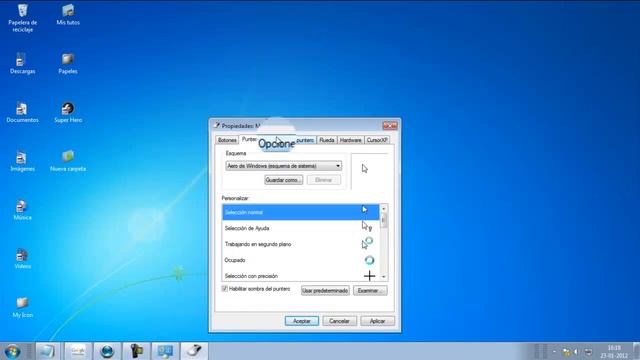The image size is (640, 360).
Task: Confirm with the Aceptar button
Action: [302, 321]
